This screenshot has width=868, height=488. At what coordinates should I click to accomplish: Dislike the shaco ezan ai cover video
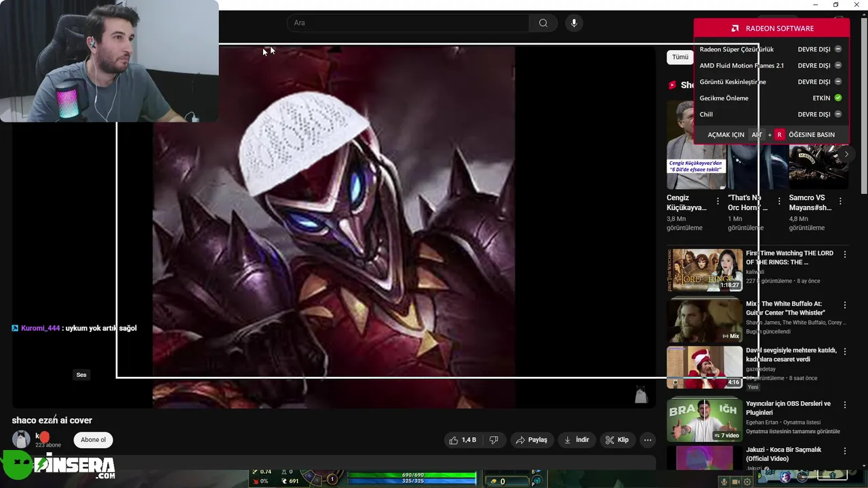pos(494,440)
